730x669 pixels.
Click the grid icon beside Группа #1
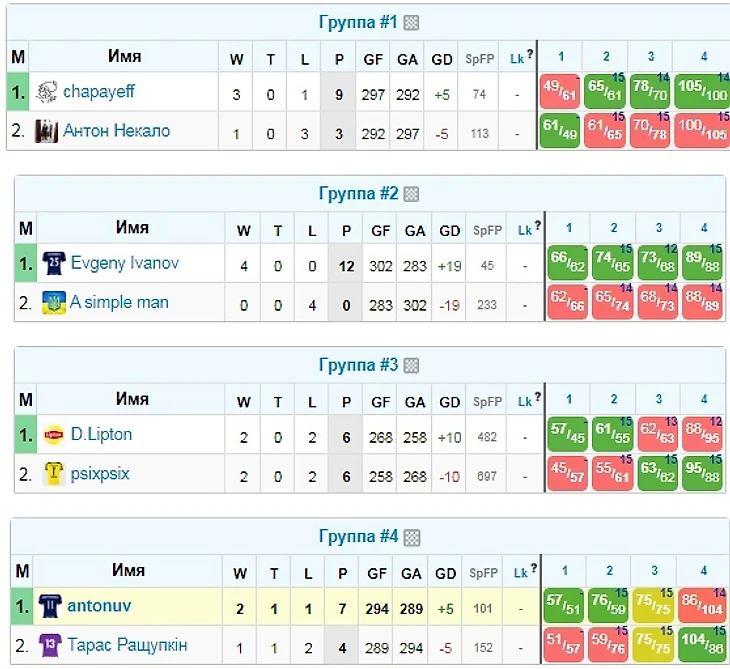(x=411, y=23)
